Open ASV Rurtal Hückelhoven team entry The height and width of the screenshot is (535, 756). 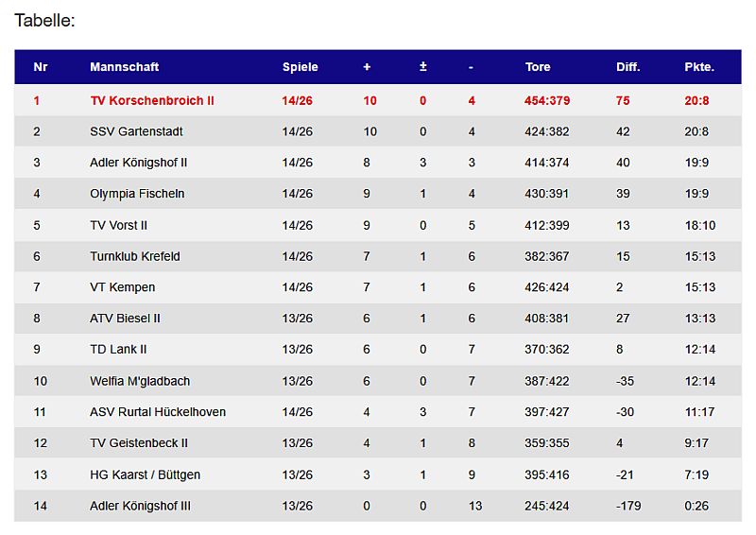(158, 412)
